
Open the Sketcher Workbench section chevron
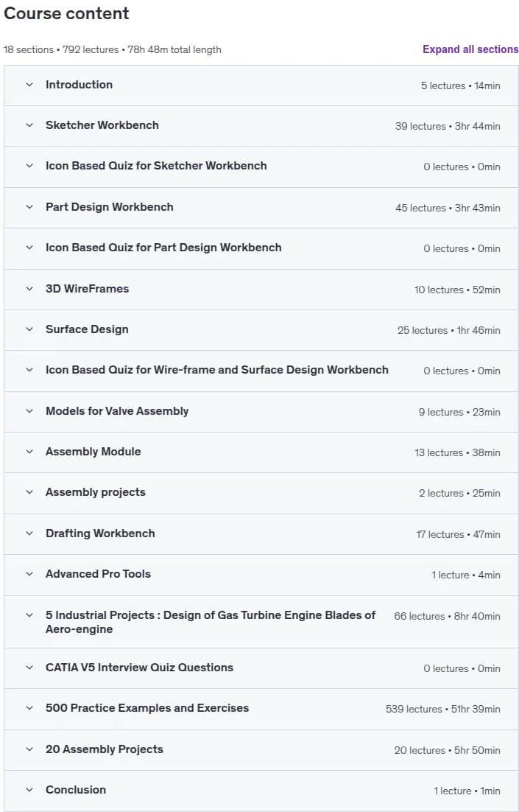pos(29,125)
